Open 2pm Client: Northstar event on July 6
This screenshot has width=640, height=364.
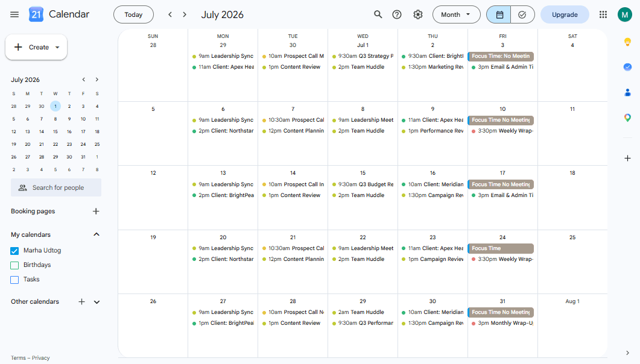point(223,131)
